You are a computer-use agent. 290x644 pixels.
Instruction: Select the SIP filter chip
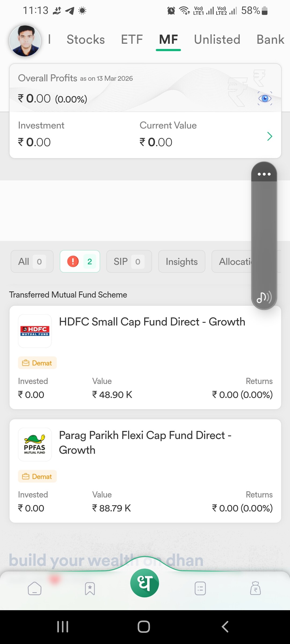(129, 261)
